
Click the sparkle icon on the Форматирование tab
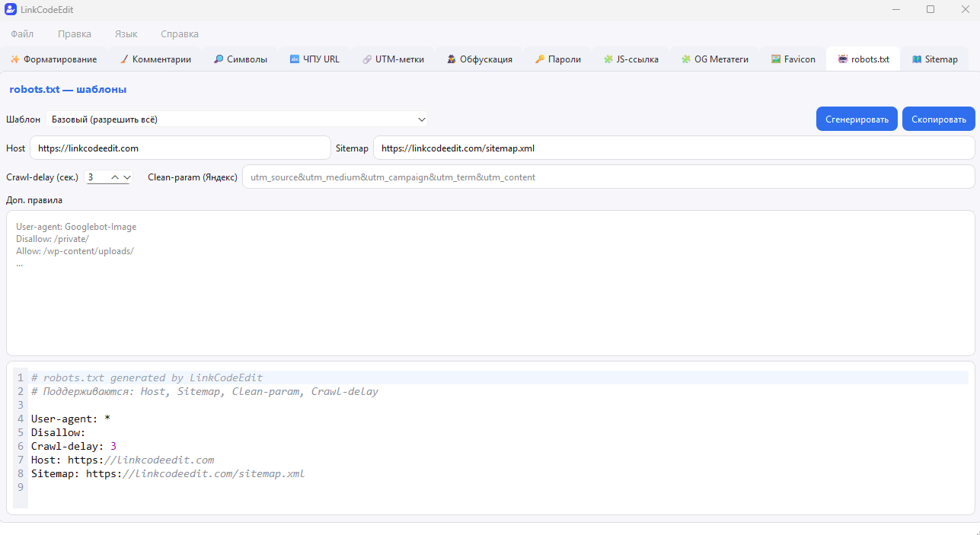[15, 59]
